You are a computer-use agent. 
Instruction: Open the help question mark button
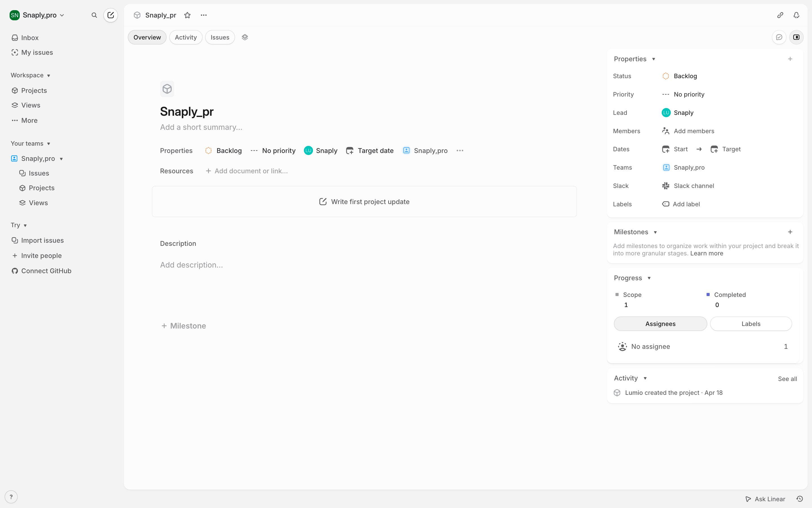pyautogui.click(x=11, y=497)
